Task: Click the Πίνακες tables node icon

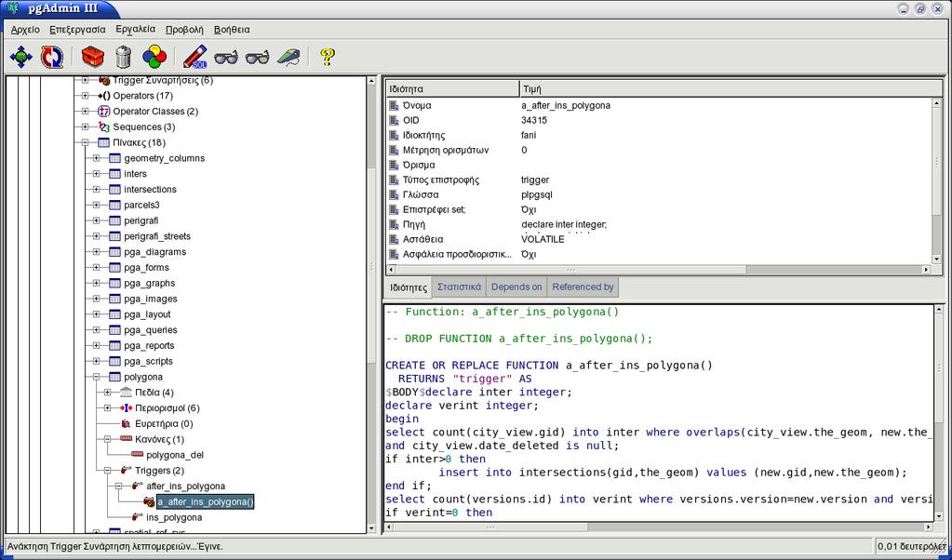Action: (x=104, y=142)
